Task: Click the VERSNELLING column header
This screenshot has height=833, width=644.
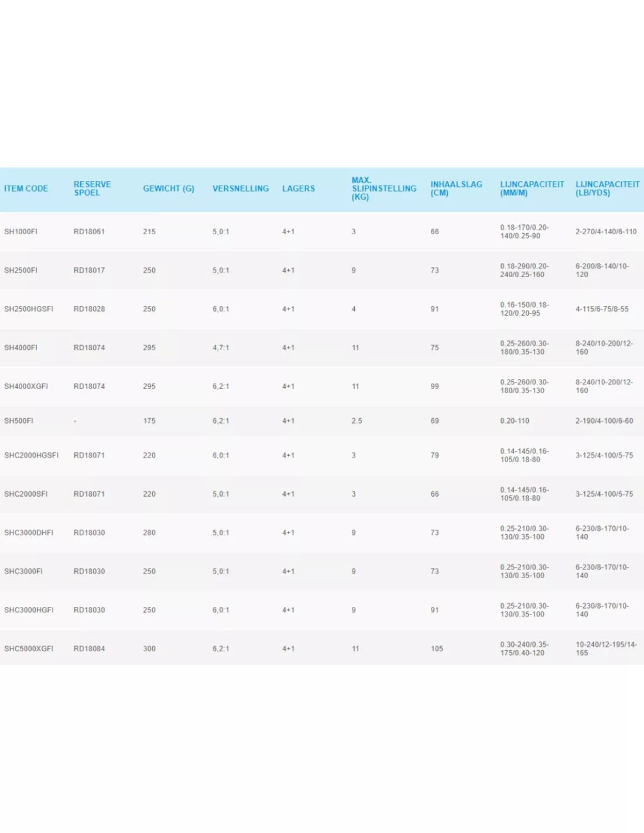Action: tap(241, 189)
